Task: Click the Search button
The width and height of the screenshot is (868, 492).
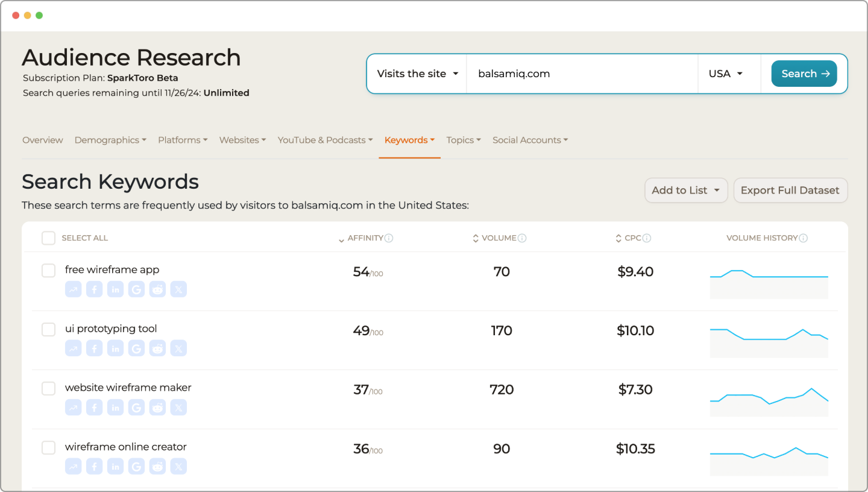Action: pos(804,74)
